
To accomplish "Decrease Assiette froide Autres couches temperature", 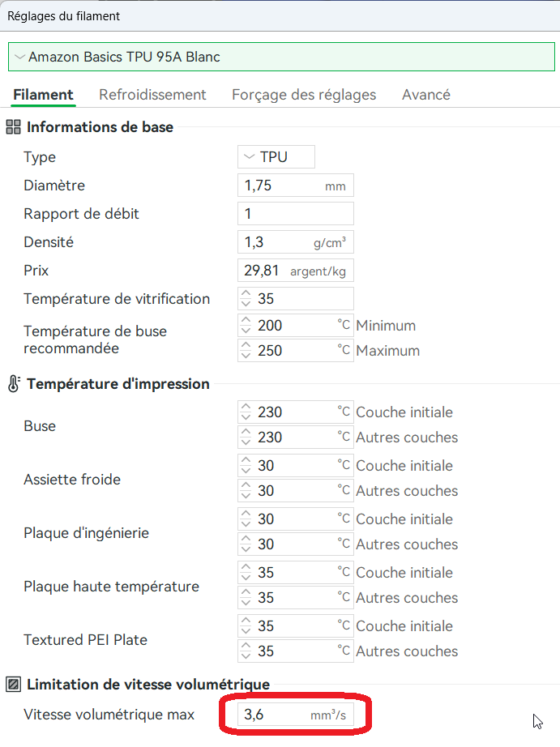I will click(x=246, y=496).
